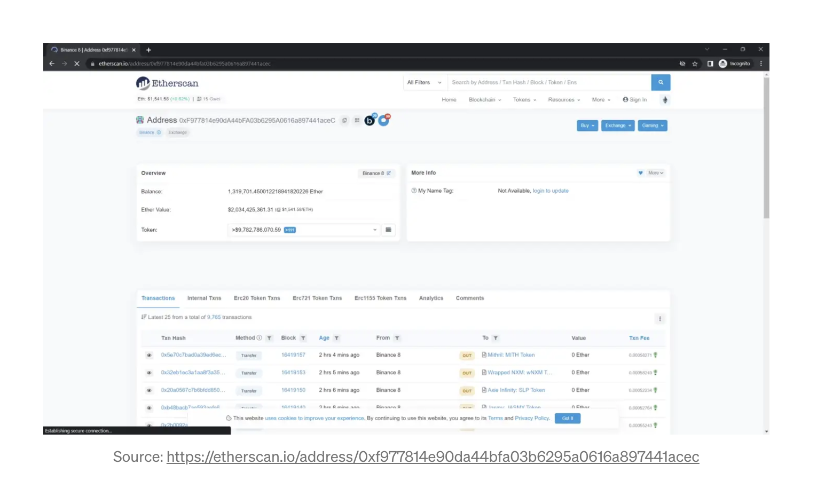817x504 pixels.
Task: Click the blue heart icon in More Info
Action: tap(640, 173)
